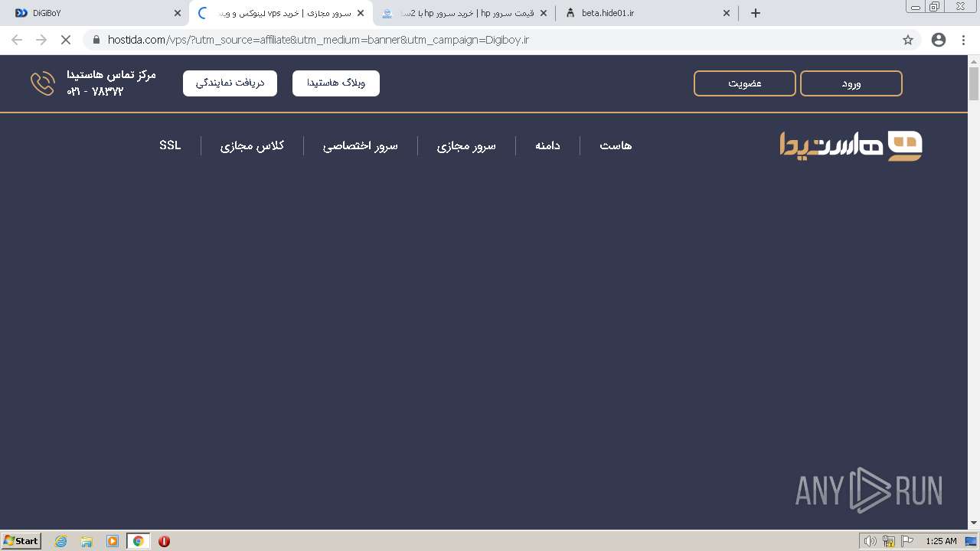Open the Windows Start menu
980x551 pixels.
pos(21,541)
